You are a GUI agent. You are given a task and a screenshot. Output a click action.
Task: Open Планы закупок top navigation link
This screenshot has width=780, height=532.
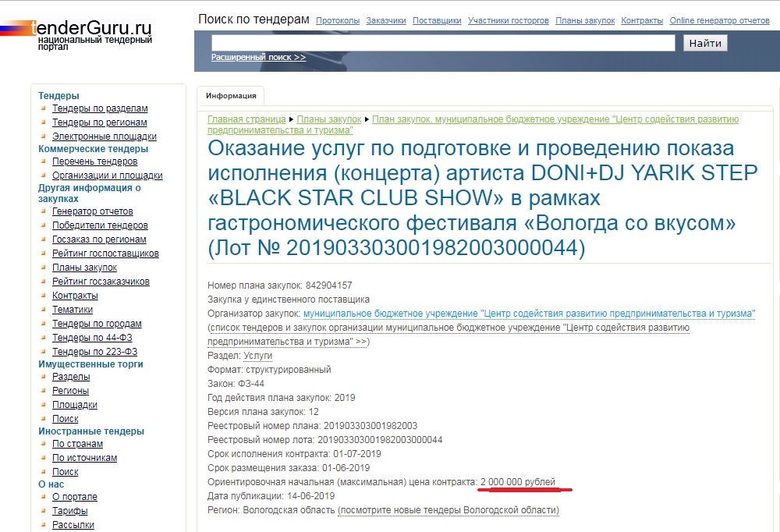(x=585, y=20)
